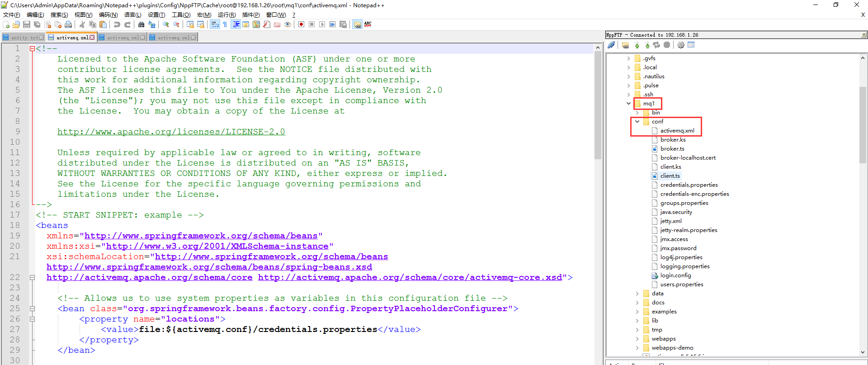Expand the examples folder in tree
Viewport: 868px width, 365px height.
(x=637, y=312)
